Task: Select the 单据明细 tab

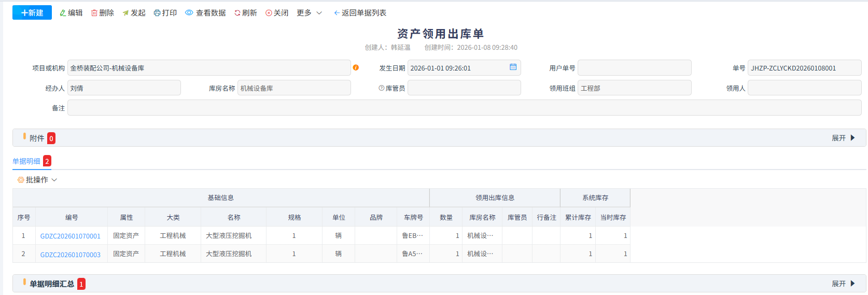Action: [x=26, y=161]
